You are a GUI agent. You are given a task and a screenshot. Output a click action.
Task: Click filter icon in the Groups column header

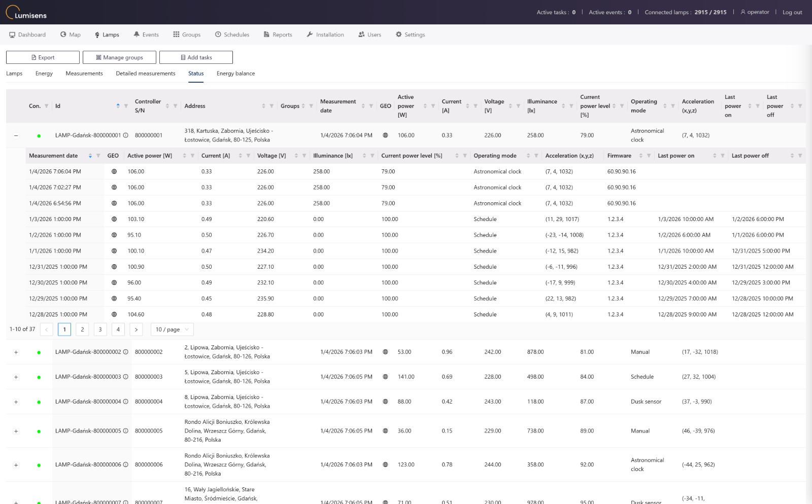click(x=311, y=106)
